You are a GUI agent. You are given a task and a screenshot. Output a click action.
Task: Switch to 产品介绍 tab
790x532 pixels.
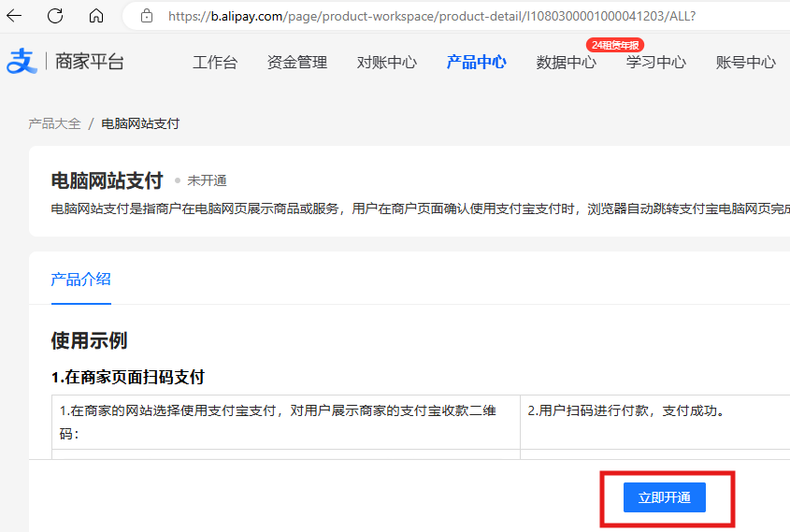click(80, 280)
